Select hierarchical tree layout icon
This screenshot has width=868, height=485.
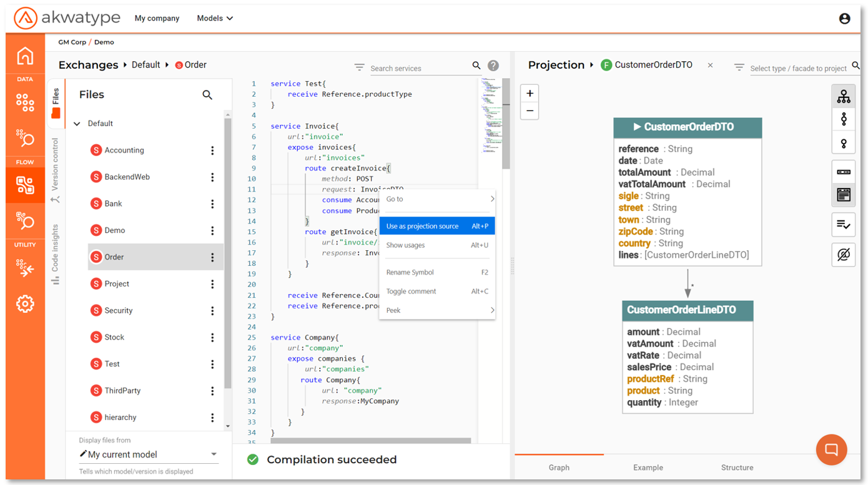[844, 97]
